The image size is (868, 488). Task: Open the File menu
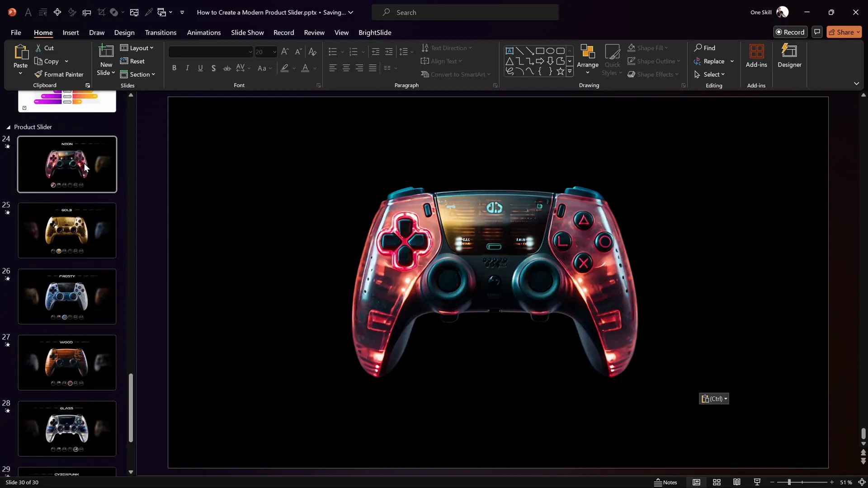(x=16, y=33)
